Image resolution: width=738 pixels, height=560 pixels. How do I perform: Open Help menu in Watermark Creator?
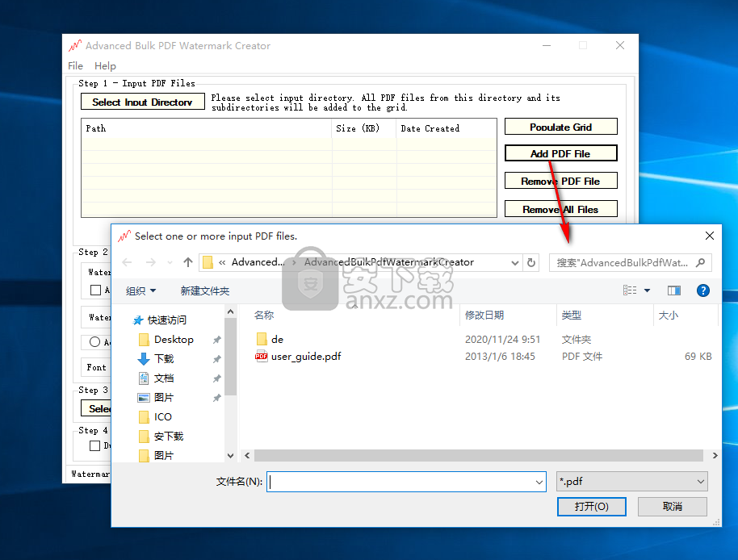pyautogui.click(x=105, y=66)
